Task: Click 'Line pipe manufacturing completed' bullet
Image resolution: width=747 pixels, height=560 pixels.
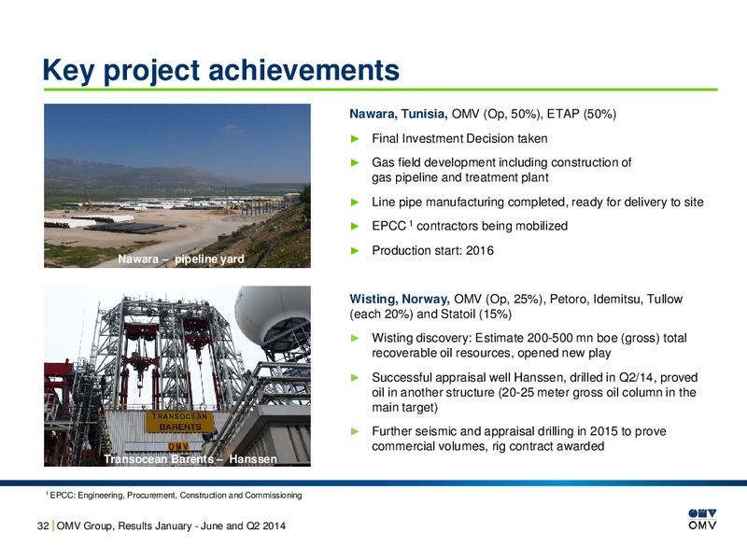Action: tap(538, 203)
